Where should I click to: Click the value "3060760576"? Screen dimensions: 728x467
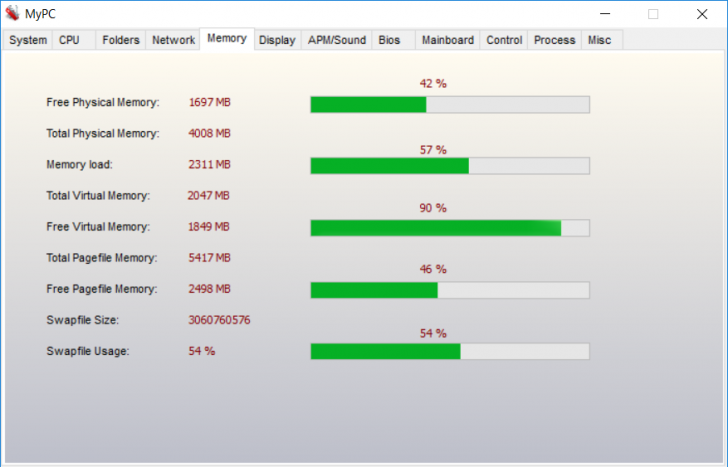point(219,320)
